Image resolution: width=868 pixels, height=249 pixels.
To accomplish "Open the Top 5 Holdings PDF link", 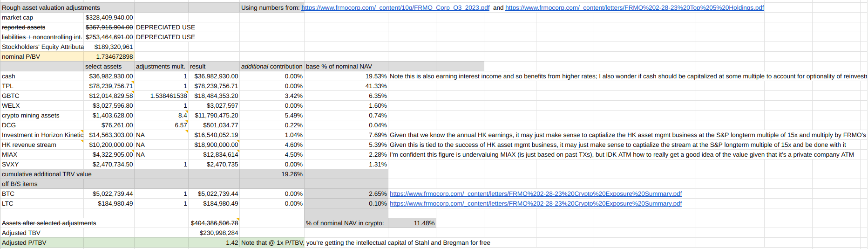I will (x=634, y=7).
